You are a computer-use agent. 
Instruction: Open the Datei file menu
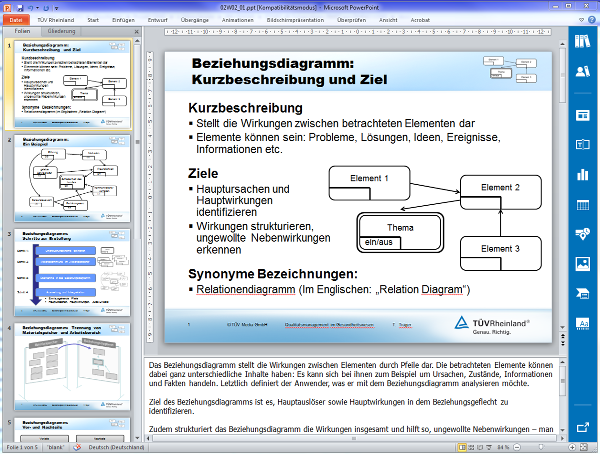pyautogui.click(x=17, y=18)
